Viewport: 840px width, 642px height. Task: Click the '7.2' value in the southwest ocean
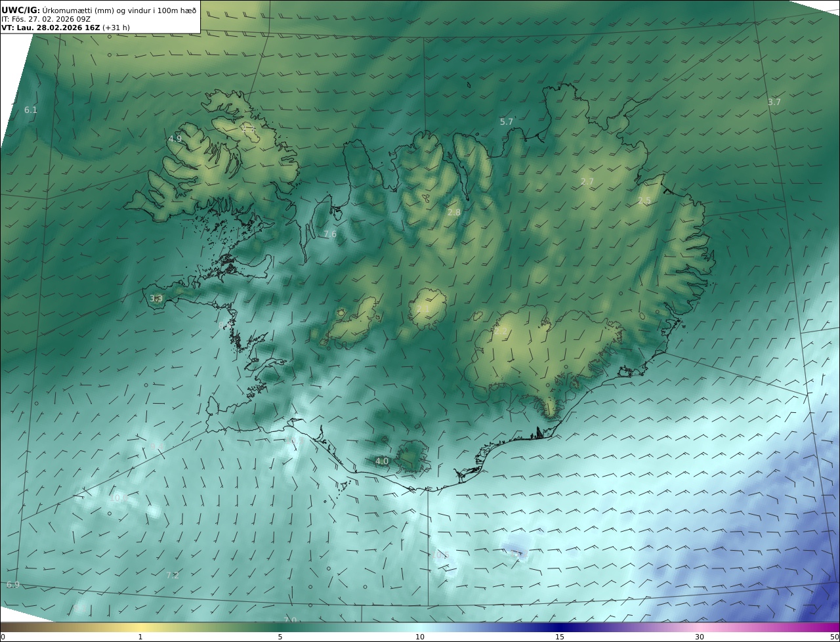coord(173,576)
